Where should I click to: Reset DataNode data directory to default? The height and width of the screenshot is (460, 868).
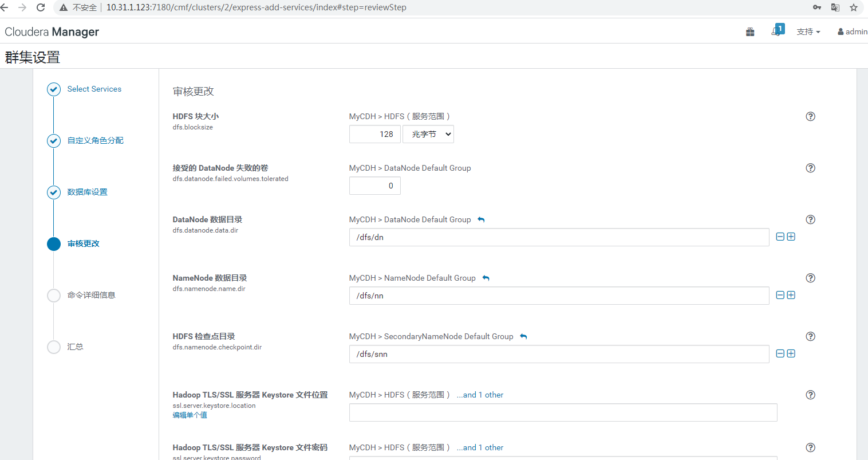[481, 219]
